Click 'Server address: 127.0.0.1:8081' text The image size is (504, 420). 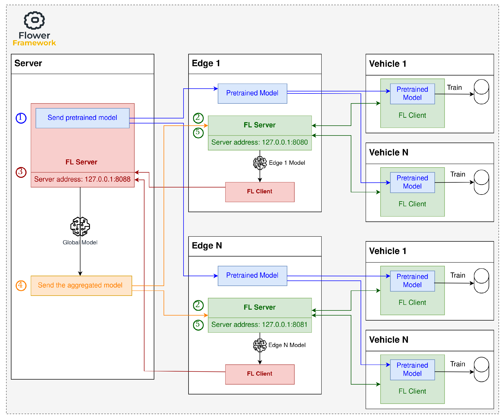coord(259,325)
